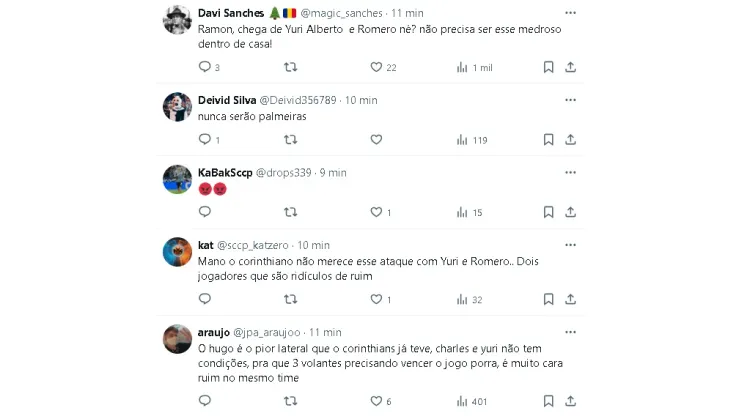
Task: Open the '10 min' timestamp on Deivid's tweet
Action: pyautogui.click(x=360, y=100)
